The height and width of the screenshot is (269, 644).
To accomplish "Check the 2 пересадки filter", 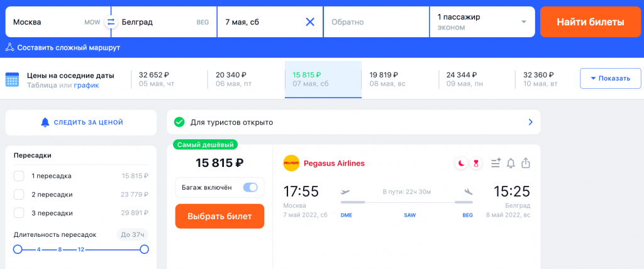I will pos(19,195).
